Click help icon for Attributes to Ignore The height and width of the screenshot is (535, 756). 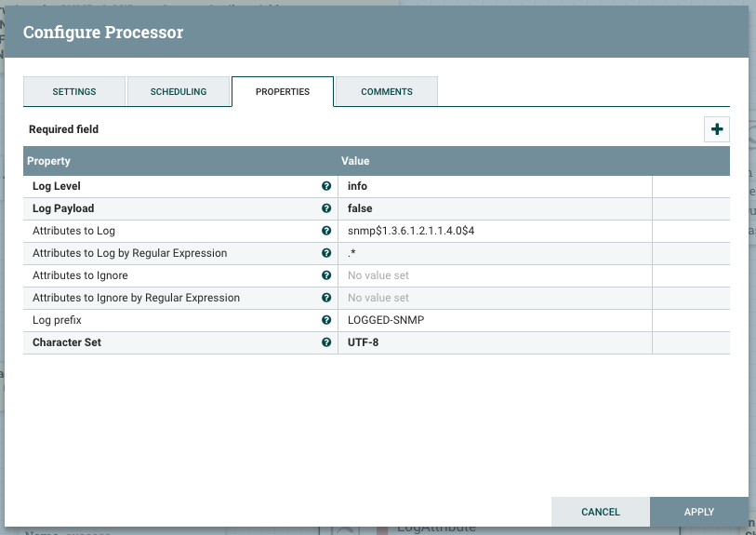[326, 275]
